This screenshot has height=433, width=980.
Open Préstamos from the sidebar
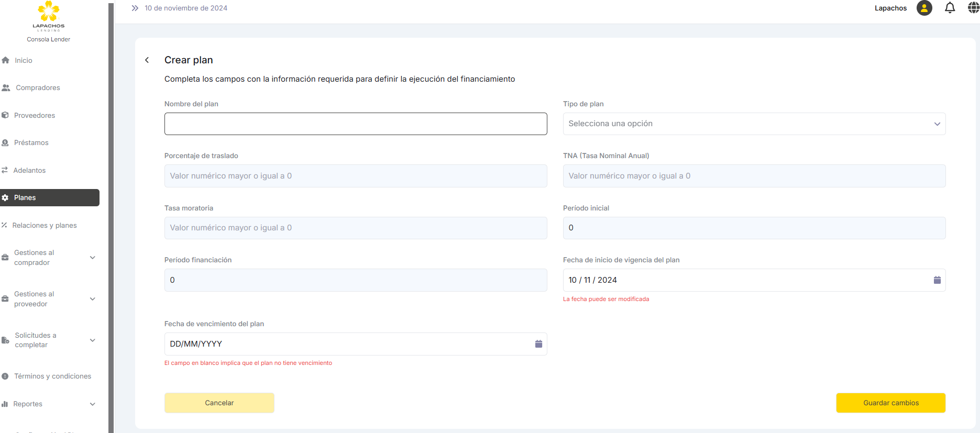click(31, 143)
